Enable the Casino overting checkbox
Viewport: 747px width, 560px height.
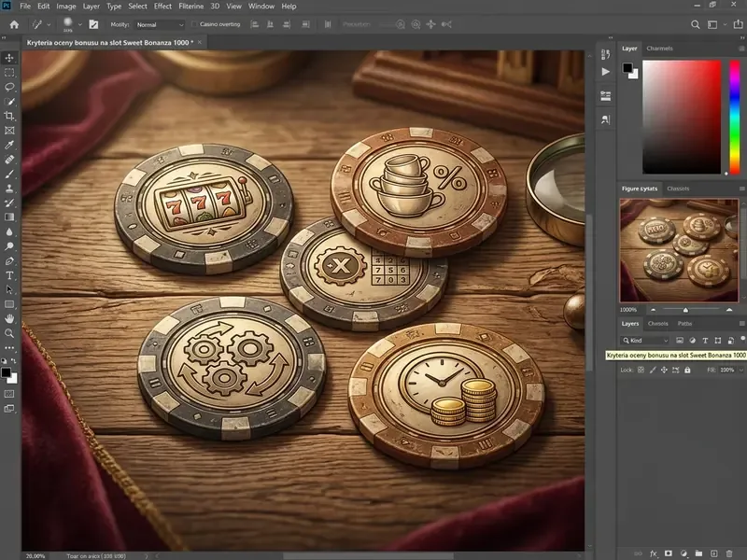(194, 24)
